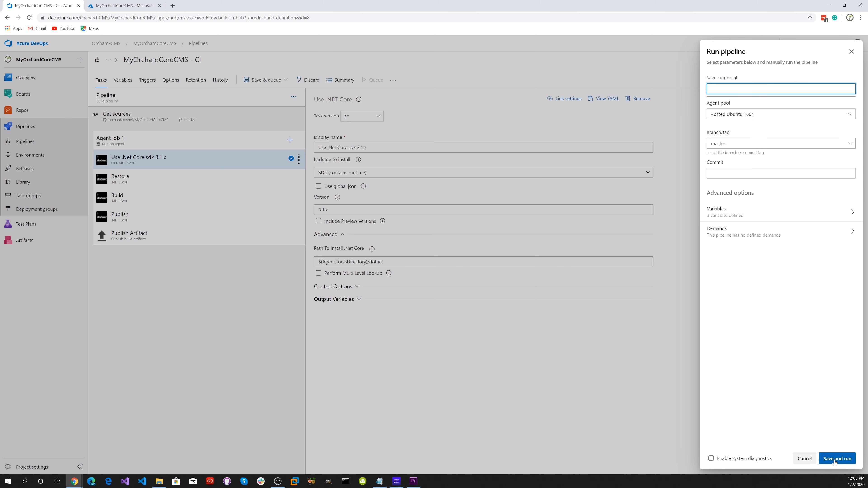The image size is (868, 488).
Task: Click the Commit input field
Action: [781, 174]
